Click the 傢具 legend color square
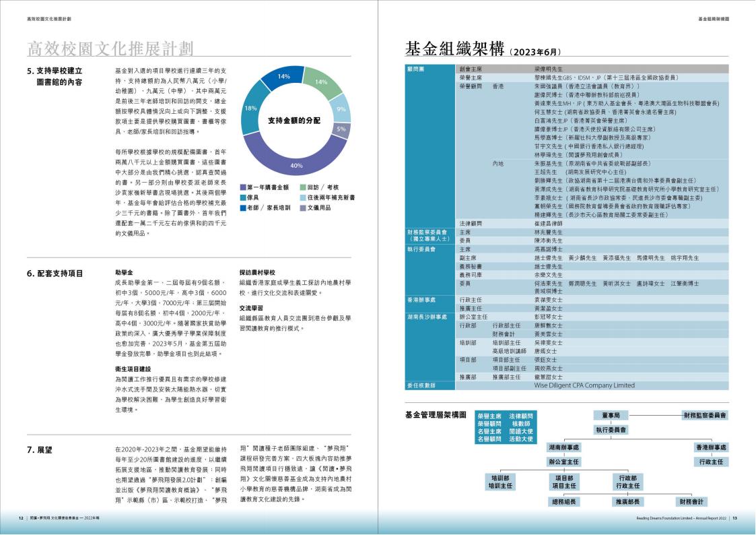 [x=244, y=197]
